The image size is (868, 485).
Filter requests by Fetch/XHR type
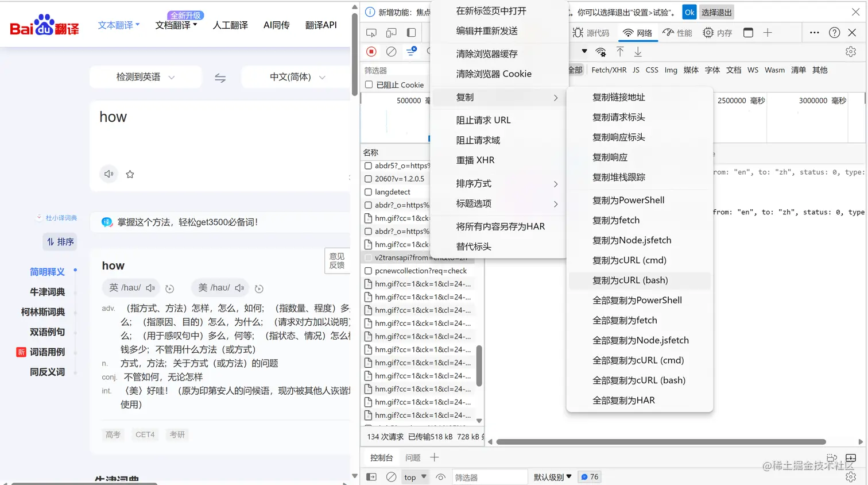[x=609, y=70]
